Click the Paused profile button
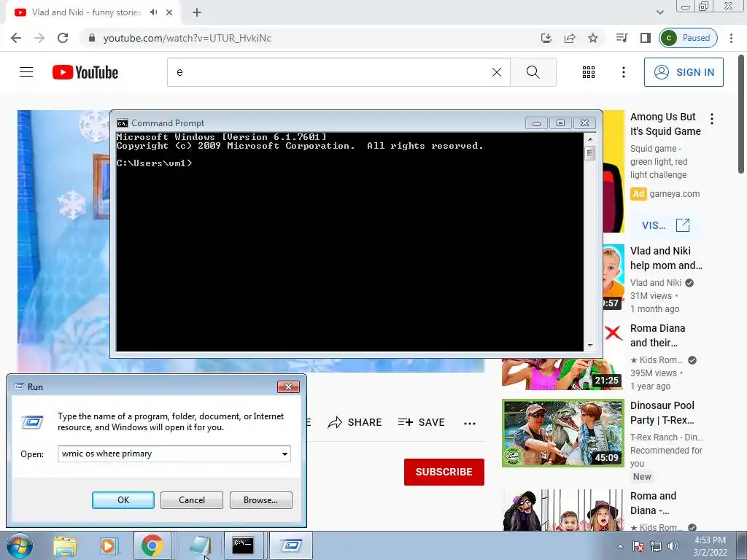This screenshot has width=747, height=560. pos(688,38)
